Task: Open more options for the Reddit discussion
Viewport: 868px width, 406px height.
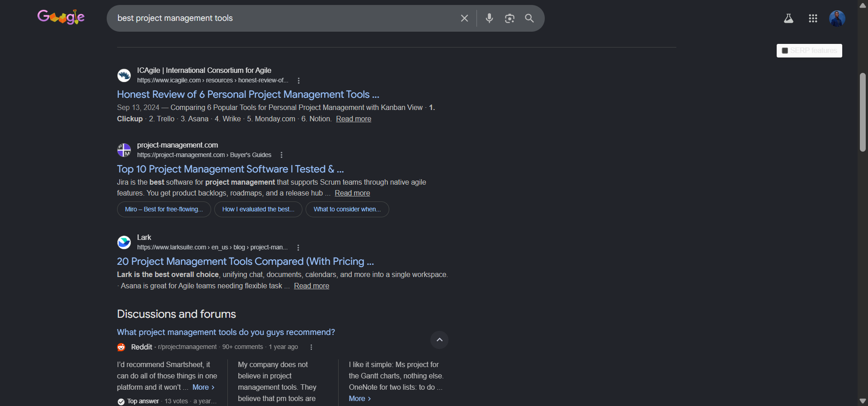Action: [311, 347]
